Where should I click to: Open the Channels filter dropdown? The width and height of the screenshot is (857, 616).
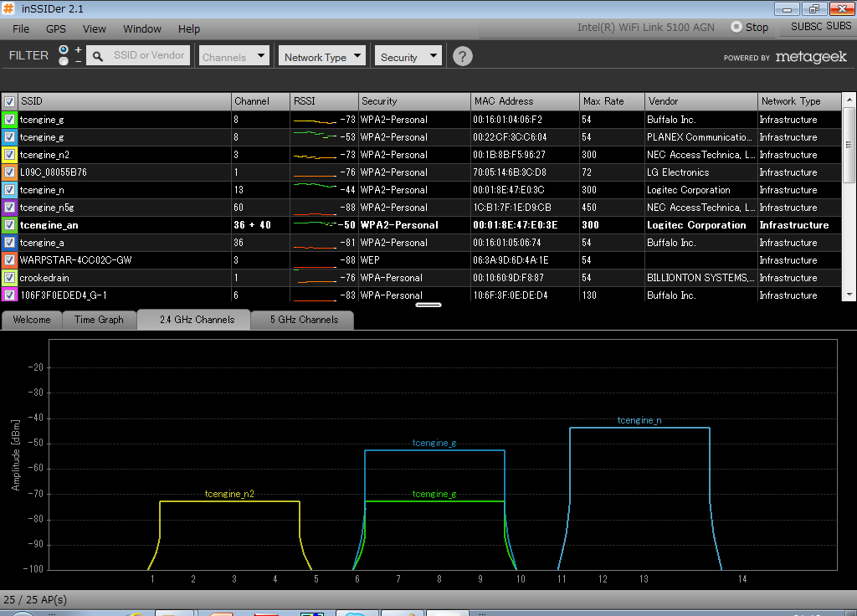point(234,56)
